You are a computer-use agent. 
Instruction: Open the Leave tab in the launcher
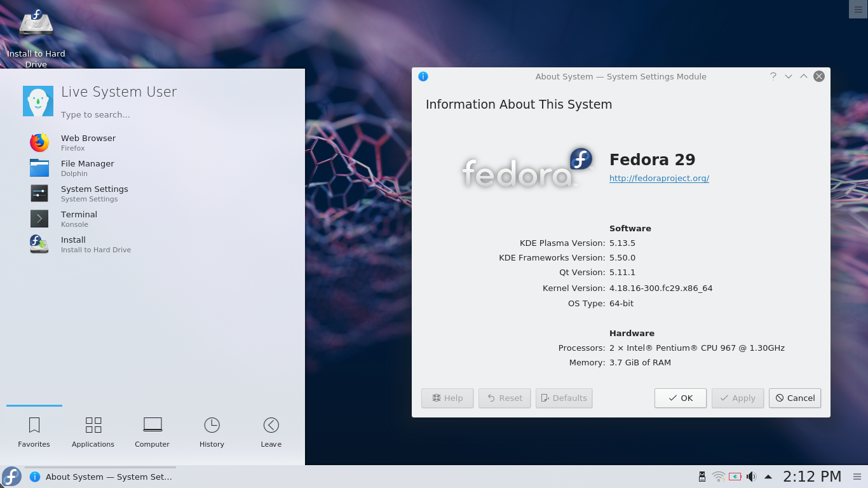[271, 432]
